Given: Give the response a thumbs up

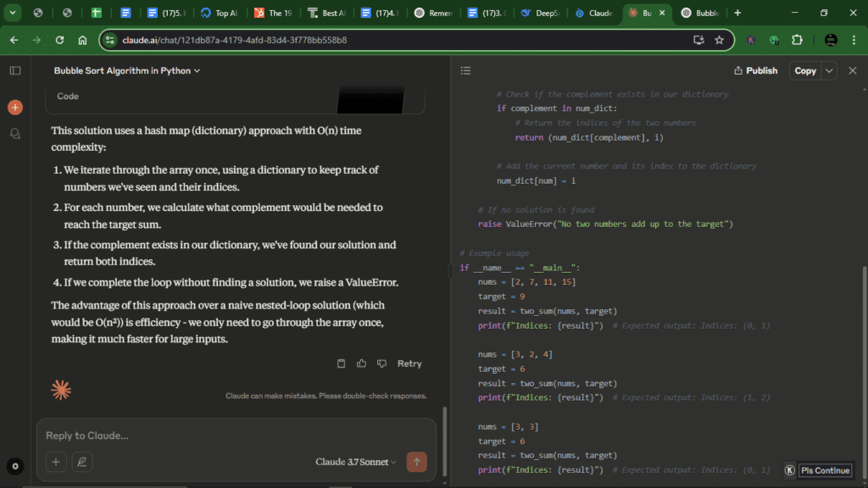Looking at the screenshot, I should pos(361,363).
